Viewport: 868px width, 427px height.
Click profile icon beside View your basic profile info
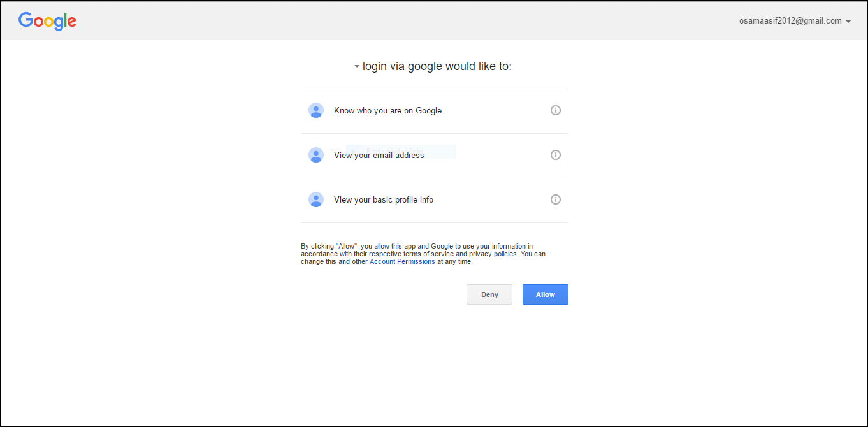coord(316,199)
